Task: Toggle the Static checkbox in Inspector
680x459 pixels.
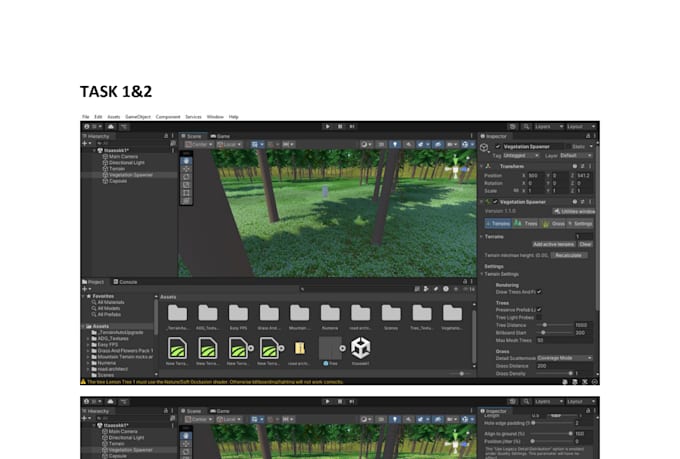Action: click(568, 147)
